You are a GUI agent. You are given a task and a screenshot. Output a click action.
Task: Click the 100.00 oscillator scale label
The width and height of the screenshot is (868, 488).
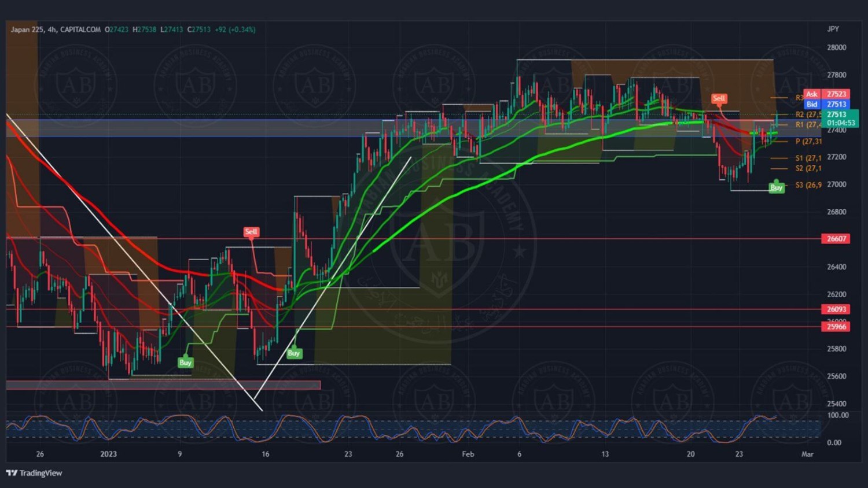click(838, 415)
